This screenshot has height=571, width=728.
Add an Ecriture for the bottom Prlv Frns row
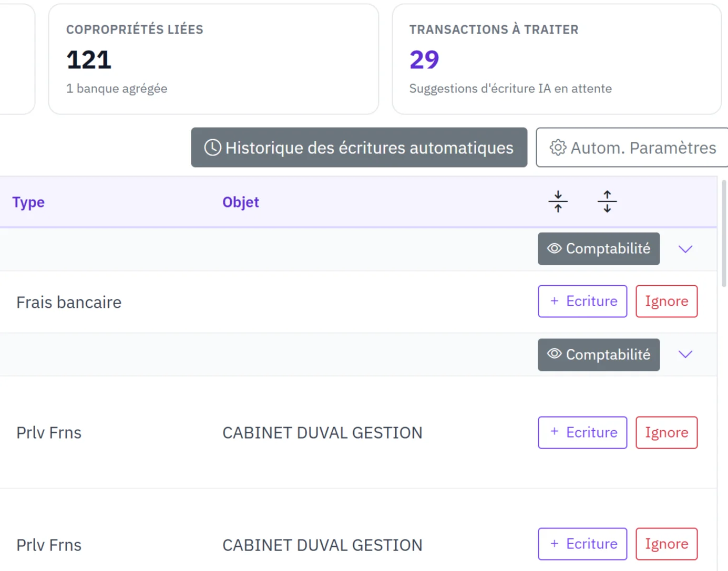[x=582, y=544]
